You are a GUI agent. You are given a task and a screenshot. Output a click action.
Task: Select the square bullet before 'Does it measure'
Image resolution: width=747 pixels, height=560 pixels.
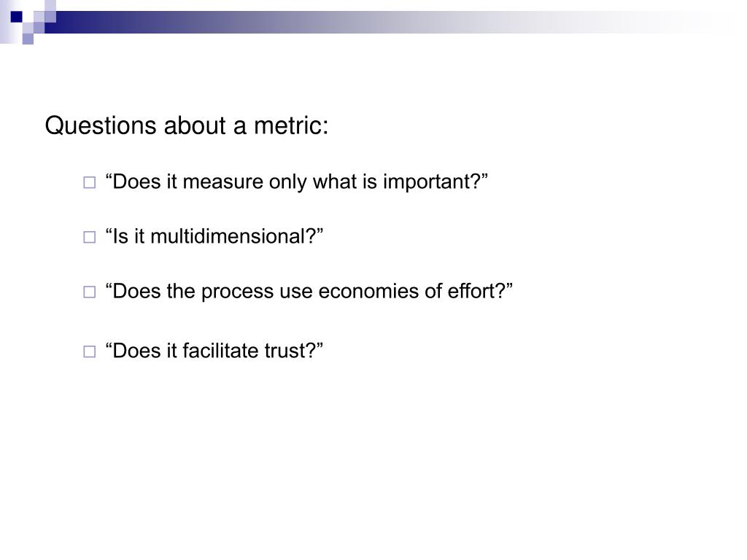tap(90, 182)
